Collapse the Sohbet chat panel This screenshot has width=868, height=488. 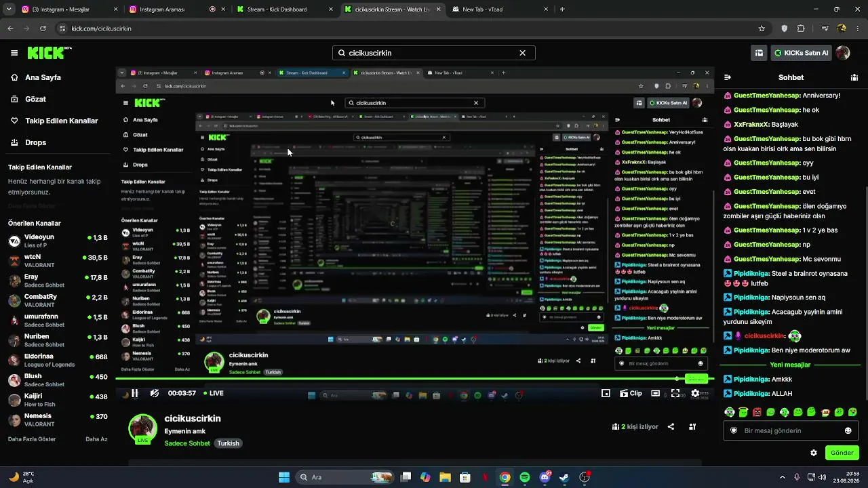tap(728, 77)
